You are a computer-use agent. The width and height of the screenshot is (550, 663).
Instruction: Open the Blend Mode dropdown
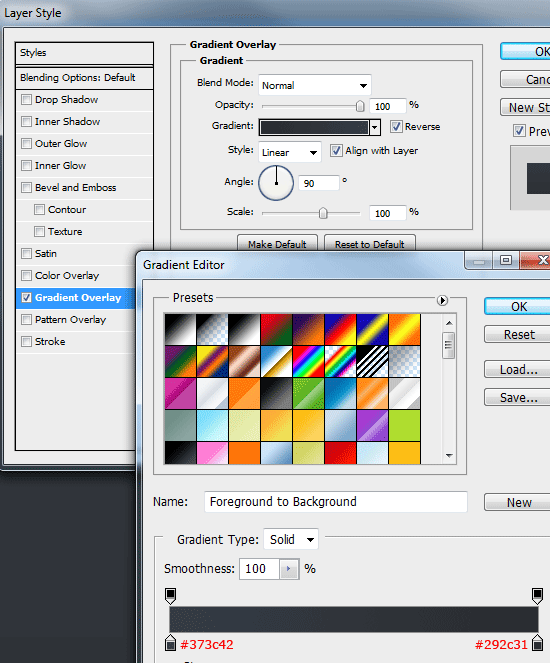[x=315, y=85]
